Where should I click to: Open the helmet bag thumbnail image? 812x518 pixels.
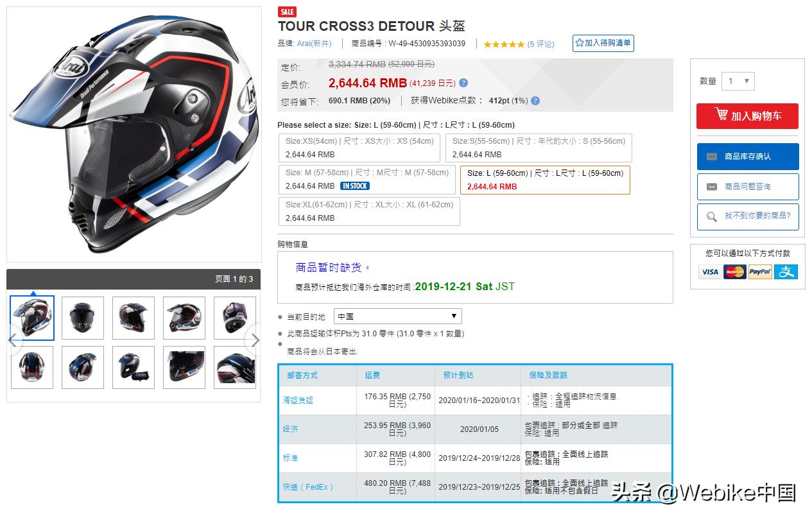pos(134,368)
